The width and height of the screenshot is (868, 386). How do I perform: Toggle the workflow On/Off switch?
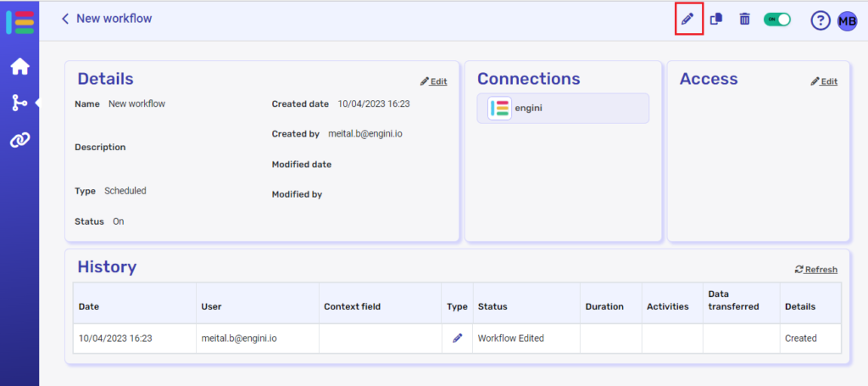pos(776,19)
